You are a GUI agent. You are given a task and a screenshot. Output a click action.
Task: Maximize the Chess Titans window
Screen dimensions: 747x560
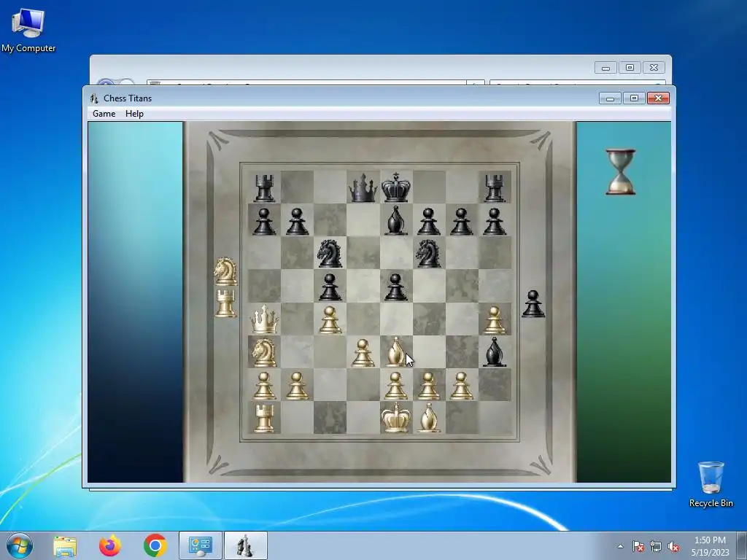point(634,98)
